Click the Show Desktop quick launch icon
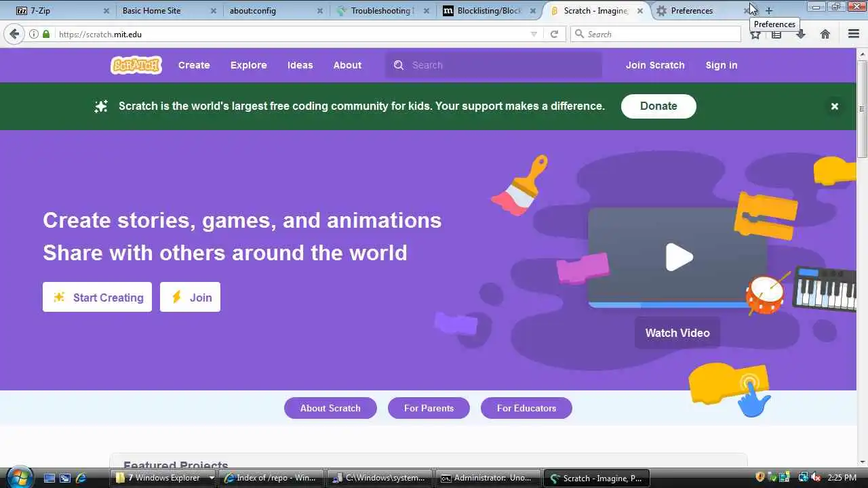This screenshot has height=488, width=868. 49,478
